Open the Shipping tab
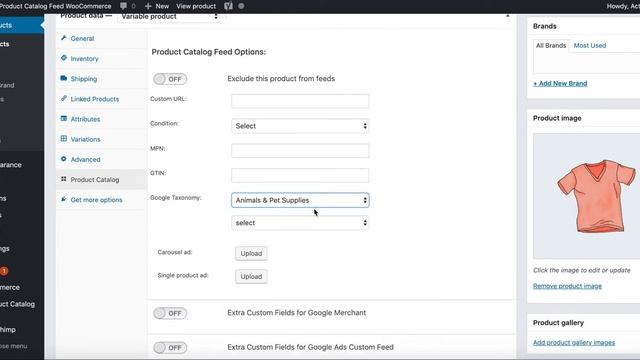 (x=101, y=79)
